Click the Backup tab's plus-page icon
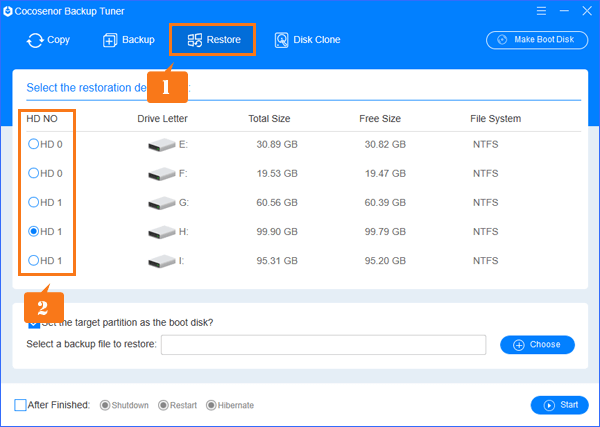Screen dimensions: 600x427 (x=110, y=40)
